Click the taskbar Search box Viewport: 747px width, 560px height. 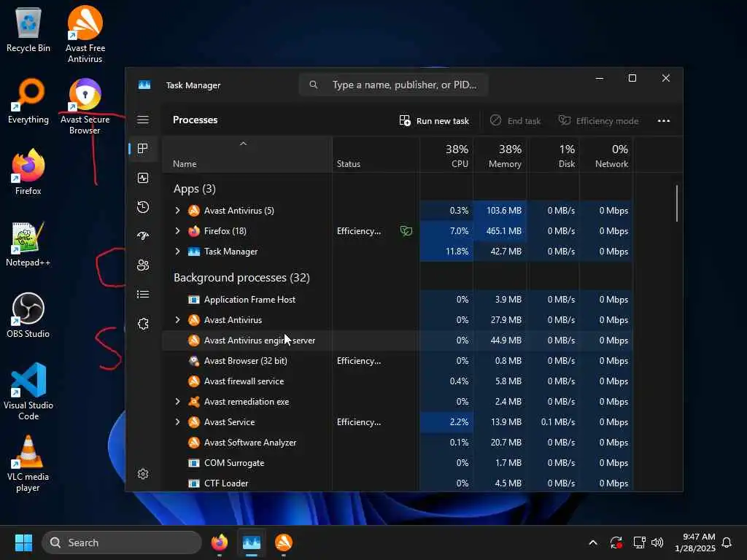tap(122, 542)
